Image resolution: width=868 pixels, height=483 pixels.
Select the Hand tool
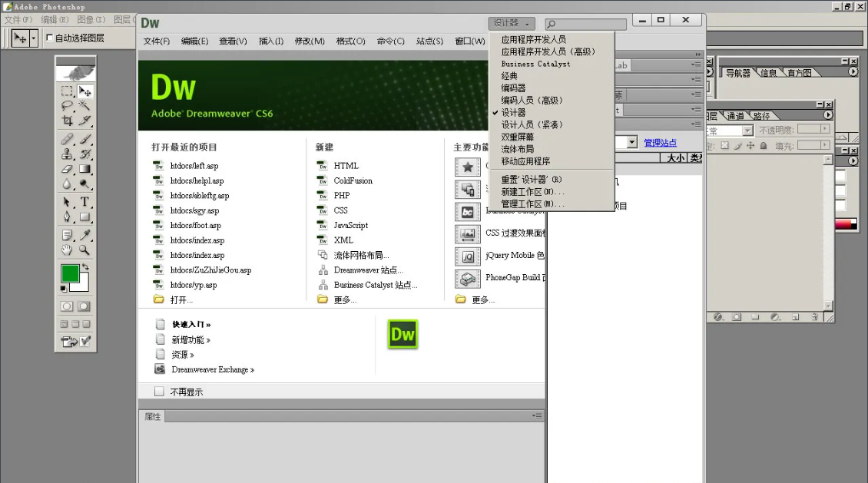tap(67, 250)
